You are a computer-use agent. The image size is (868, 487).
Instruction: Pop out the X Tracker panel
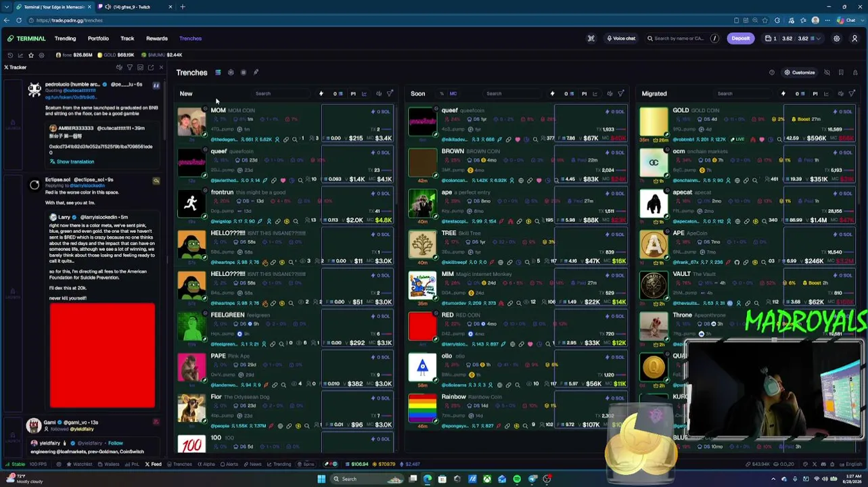pyautogui.click(x=150, y=68)
